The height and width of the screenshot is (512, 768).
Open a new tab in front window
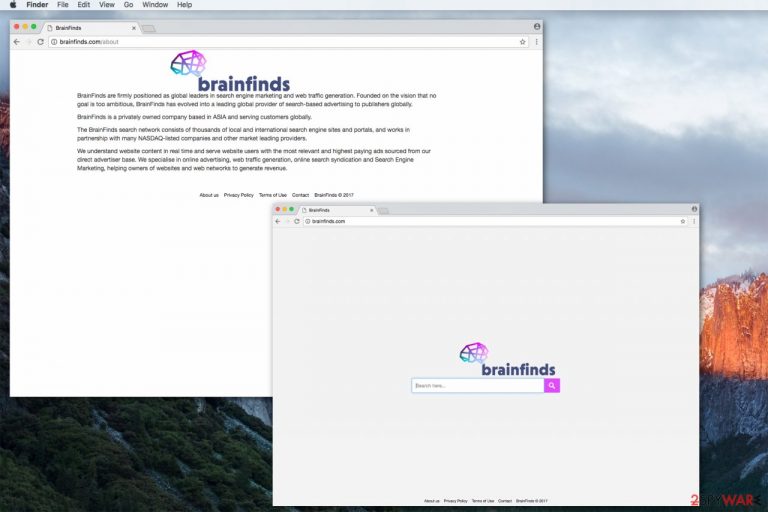tap(384, 211)
